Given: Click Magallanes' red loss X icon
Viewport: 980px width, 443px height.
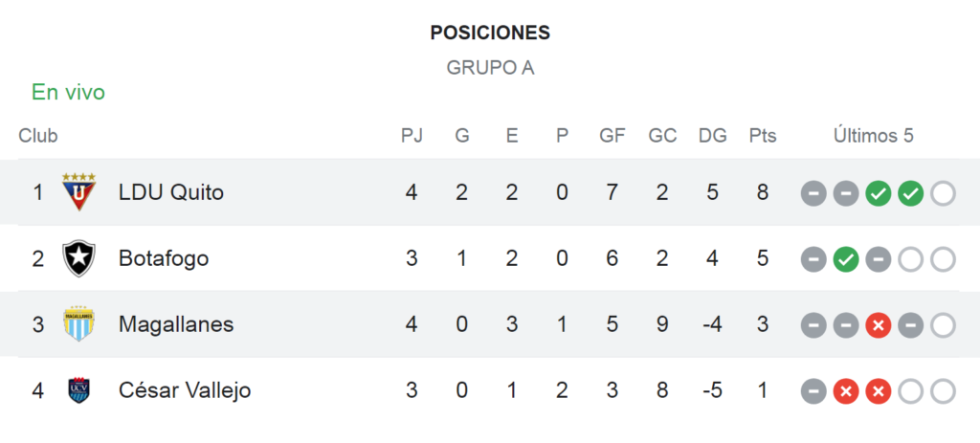Looking at the screenshot, I should [879, 325].
